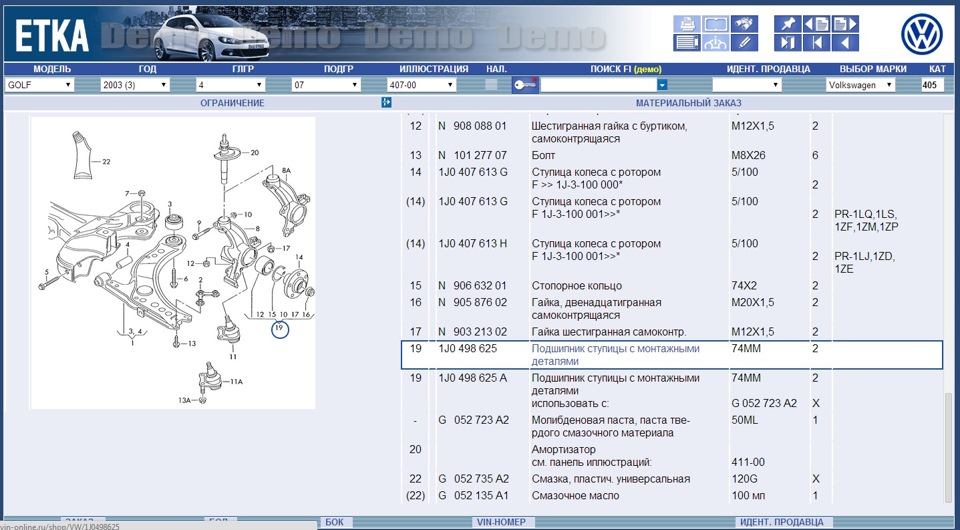This screenshot has height=530, width=960.
Task: Click the VIN-НОМЕР button in bottom bar
Action: coord(501,522)
